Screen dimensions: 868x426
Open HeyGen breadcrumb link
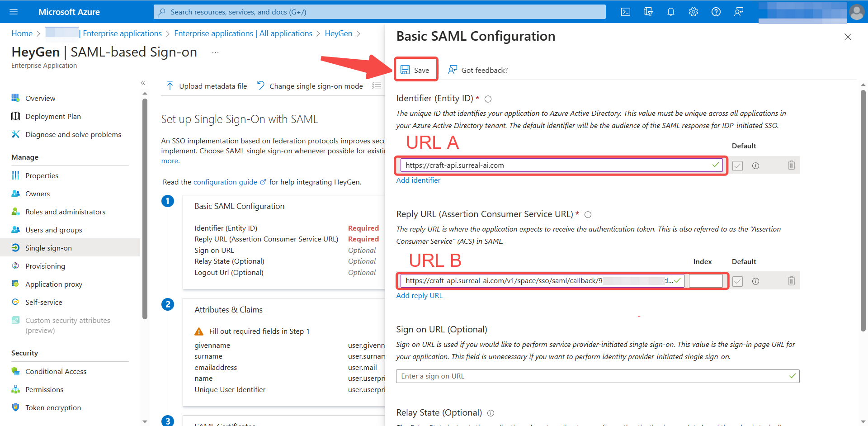pos(339,33)
